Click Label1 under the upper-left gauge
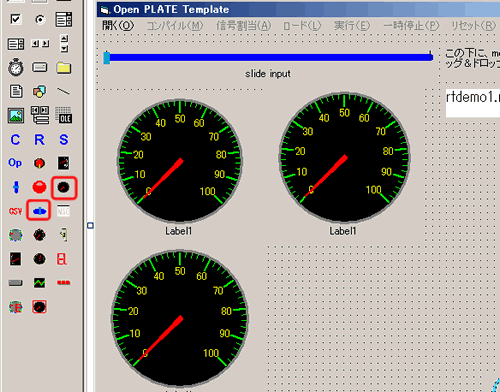 coord(178,231)
